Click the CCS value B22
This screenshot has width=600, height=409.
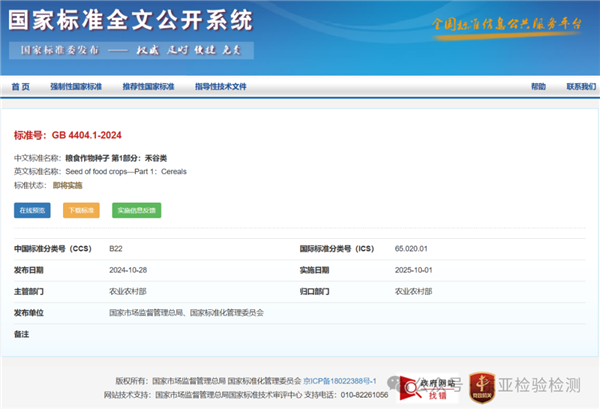point(116,248)
